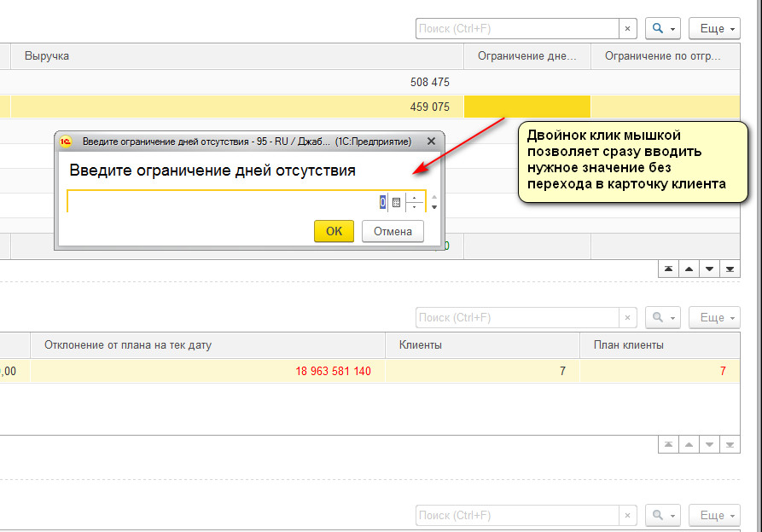Open calculator in the days restriction field
The height and width of the screenshot is (532, 762).
click(x=396, y=203)
